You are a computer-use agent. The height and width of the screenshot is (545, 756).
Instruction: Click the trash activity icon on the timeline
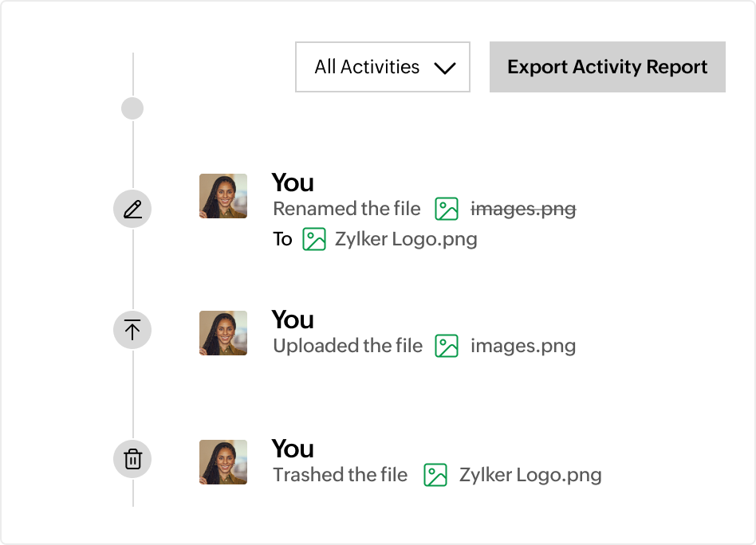(132, 459)
